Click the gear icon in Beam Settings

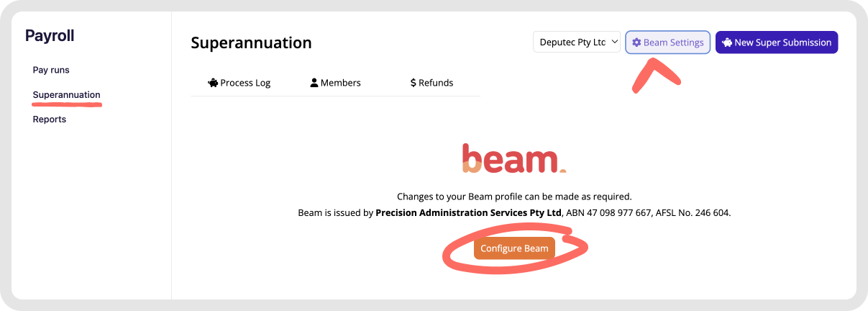(x=636, y=42)
